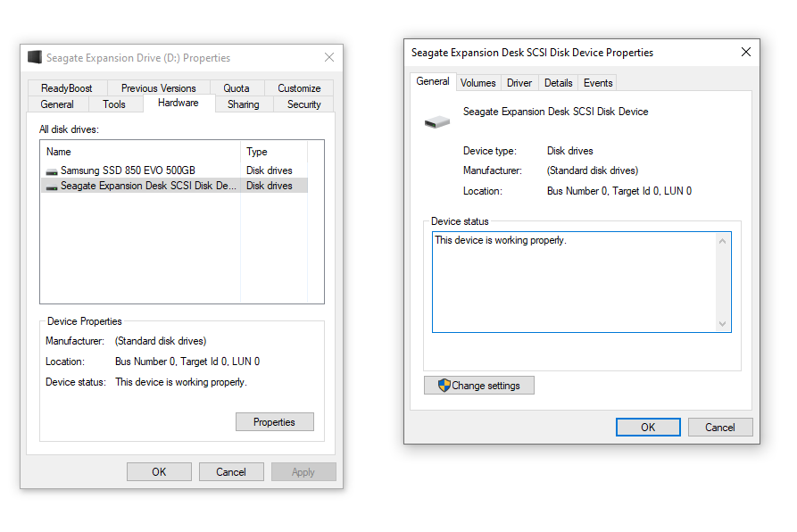Select the Samsung SSD 850 EVO 500GB row
797x532 pixels.
[x=174, y=170]
